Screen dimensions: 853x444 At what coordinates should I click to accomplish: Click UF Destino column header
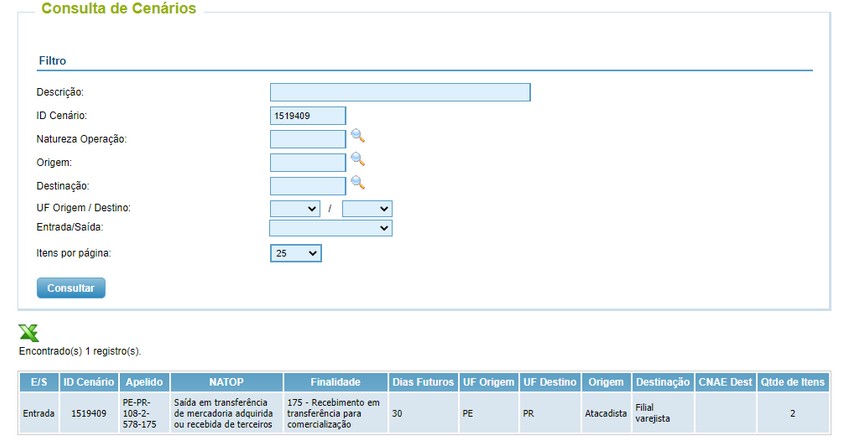click(x=550, y=382)
